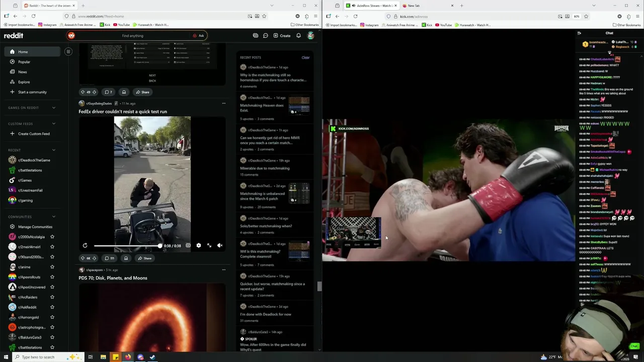
Task: Open Kick bookmark in Reddit window toolbar
Action: click(x=105, y=25)
